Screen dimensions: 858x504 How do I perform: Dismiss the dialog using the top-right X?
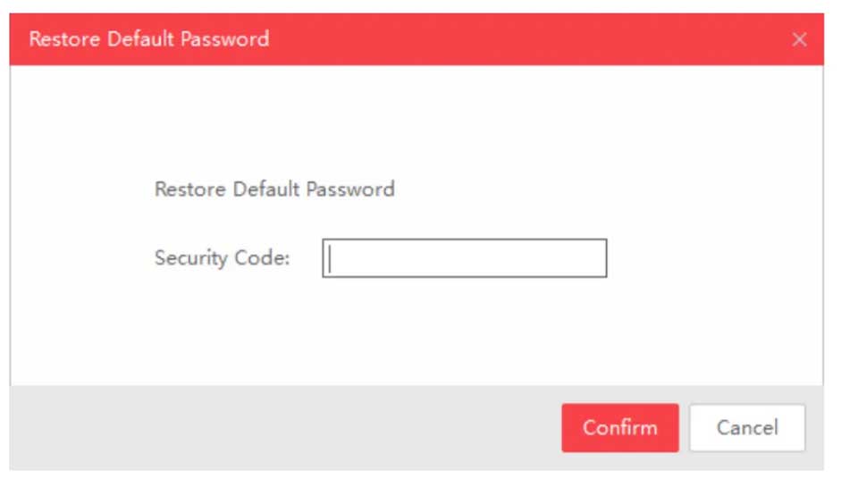tap(799, 39)
